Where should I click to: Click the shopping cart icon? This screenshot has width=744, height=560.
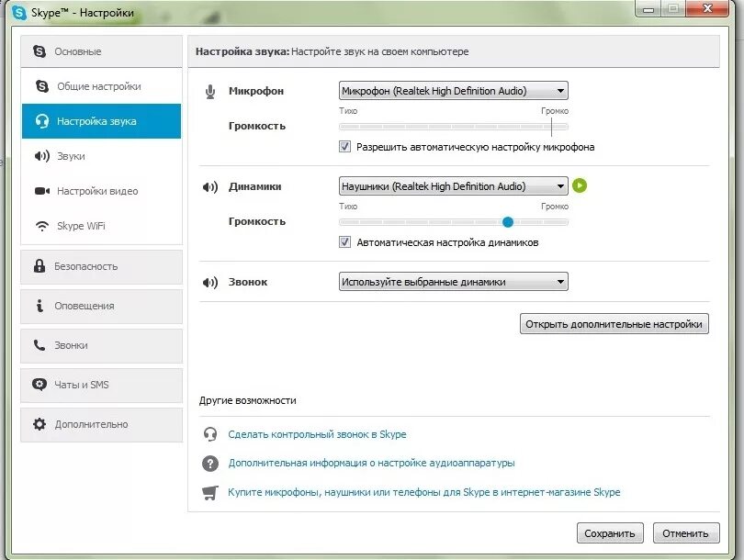point(210,493)
